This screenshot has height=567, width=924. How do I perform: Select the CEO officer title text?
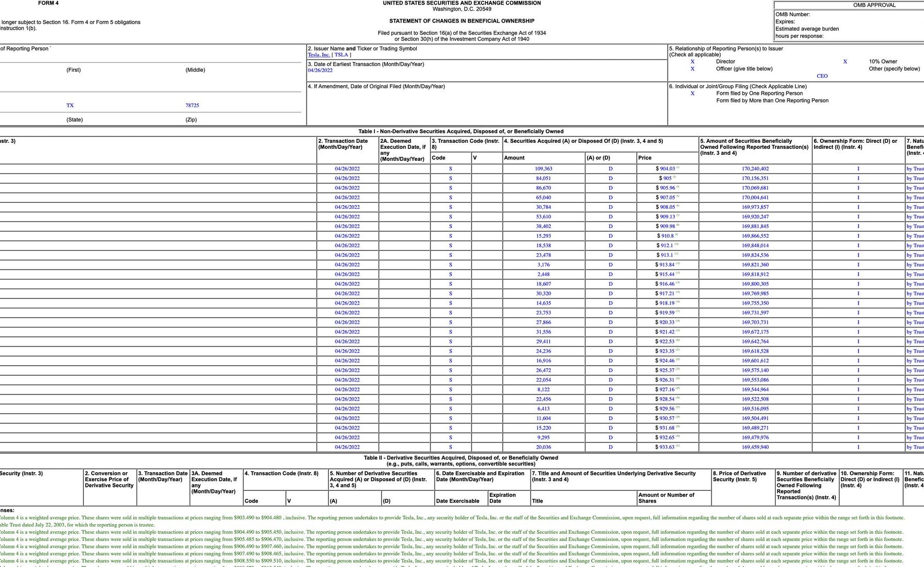[x=822, y=76]
